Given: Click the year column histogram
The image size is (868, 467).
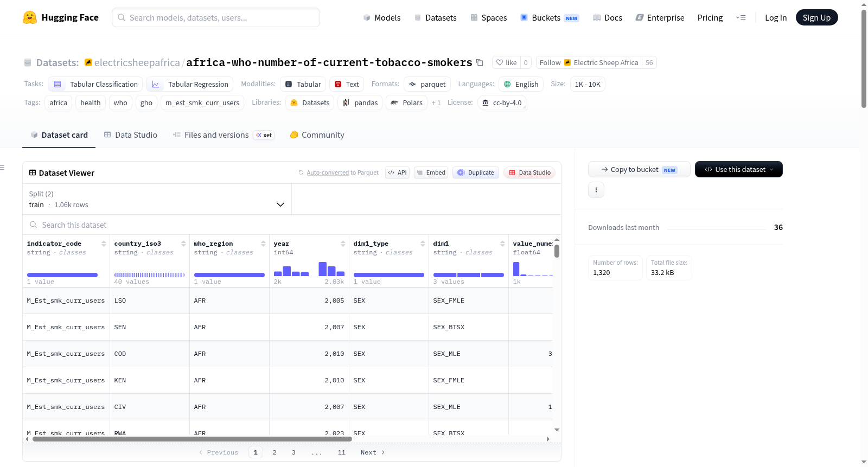Looking at the screenshot, I should (x=309, y=268).
